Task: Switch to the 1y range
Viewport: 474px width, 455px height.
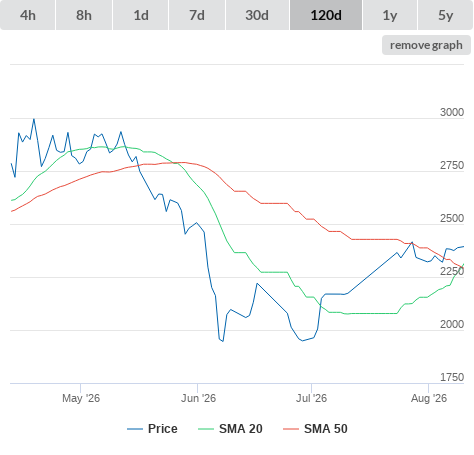Action: click(390, 15)
